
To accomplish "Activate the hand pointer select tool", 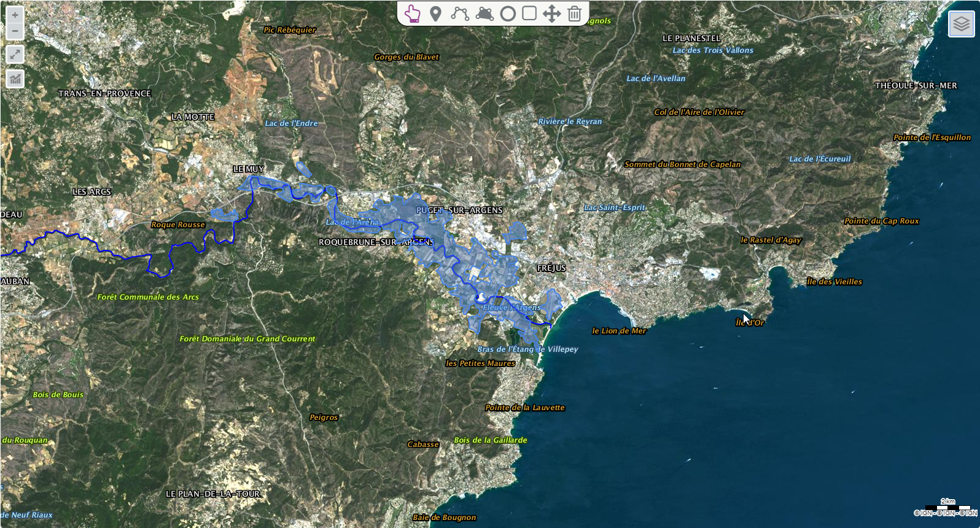I will pos(413,14).
